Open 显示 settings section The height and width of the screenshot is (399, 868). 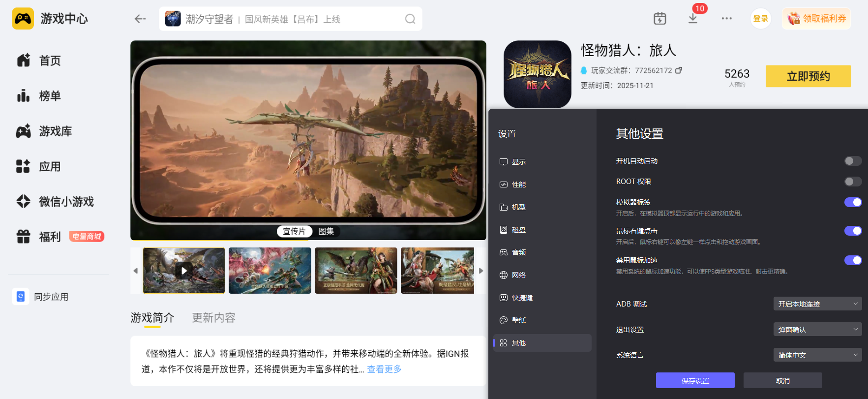(542, 162)
